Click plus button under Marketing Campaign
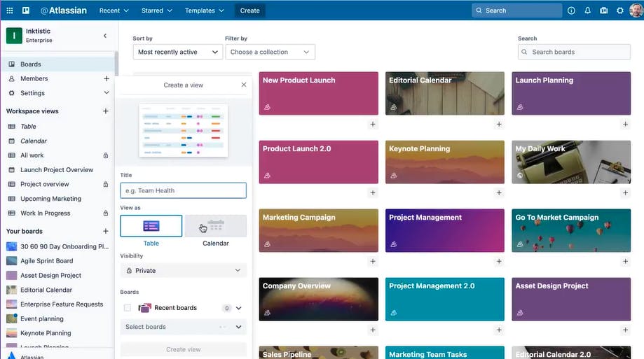This screenshot has height=359, width=644. point(373,261)
